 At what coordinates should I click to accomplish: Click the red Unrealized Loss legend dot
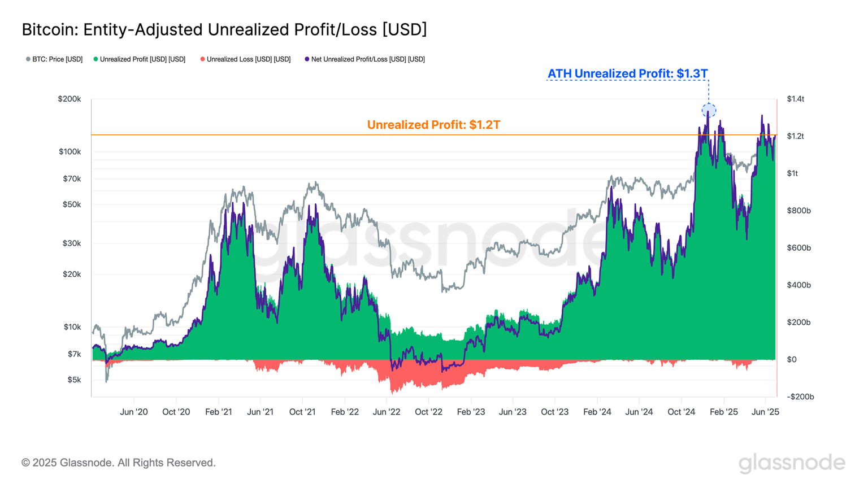pos(202,59)
